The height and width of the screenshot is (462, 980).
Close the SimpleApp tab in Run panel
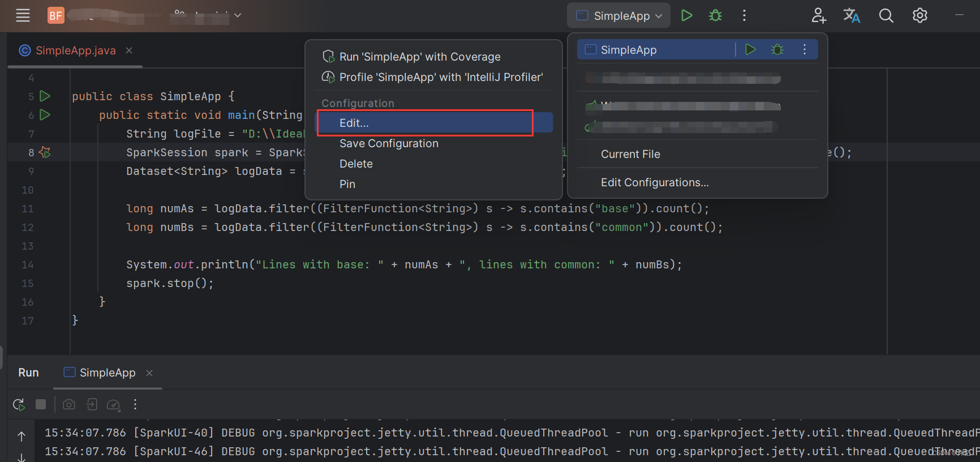pyautogui.click(x=149, y=373)
